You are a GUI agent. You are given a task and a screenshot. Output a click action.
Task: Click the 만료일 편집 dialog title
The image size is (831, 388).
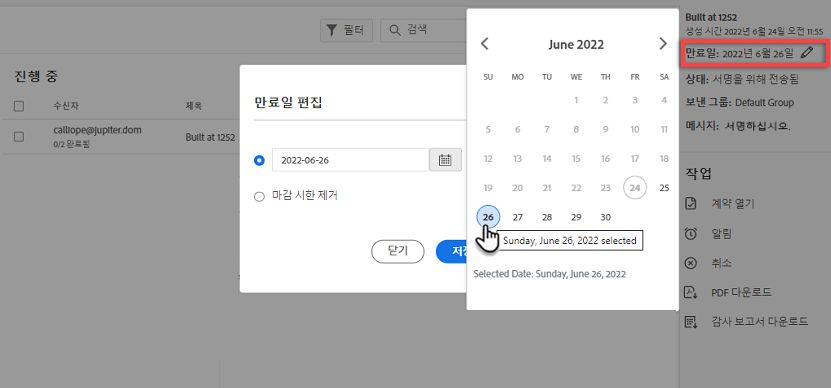[289, 102]
